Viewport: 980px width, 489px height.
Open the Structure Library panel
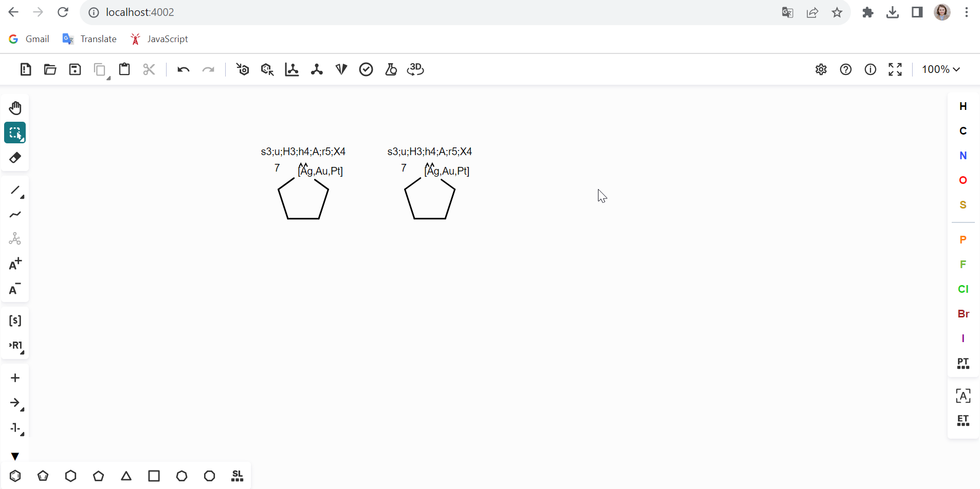point(237,476)
